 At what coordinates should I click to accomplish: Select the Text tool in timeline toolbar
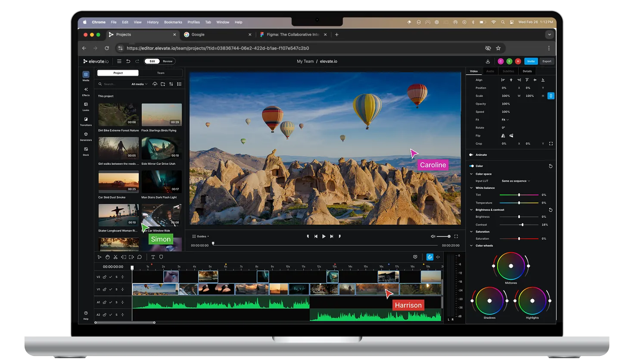click(153, 257)
